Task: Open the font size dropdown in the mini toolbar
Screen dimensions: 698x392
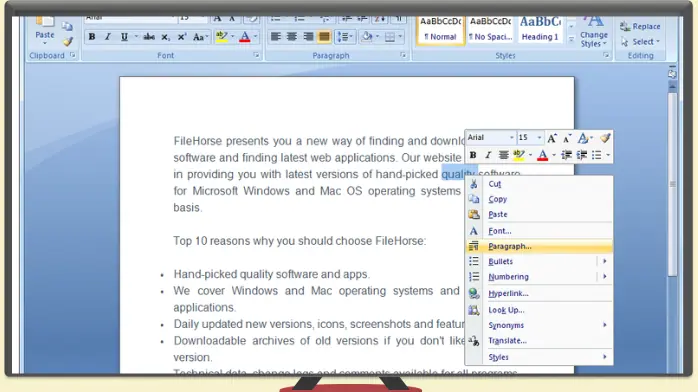Action: pos(539,138)
